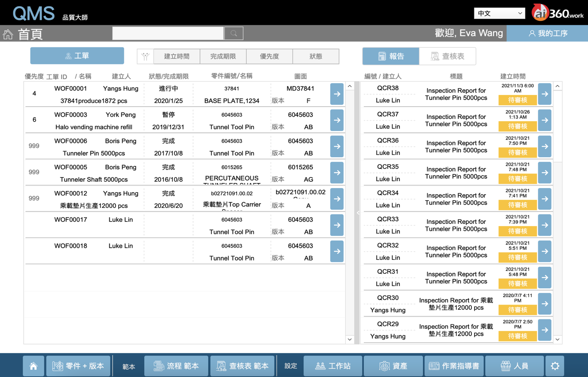
Task: Click the 工單 button
Action: tap(77, 56)
